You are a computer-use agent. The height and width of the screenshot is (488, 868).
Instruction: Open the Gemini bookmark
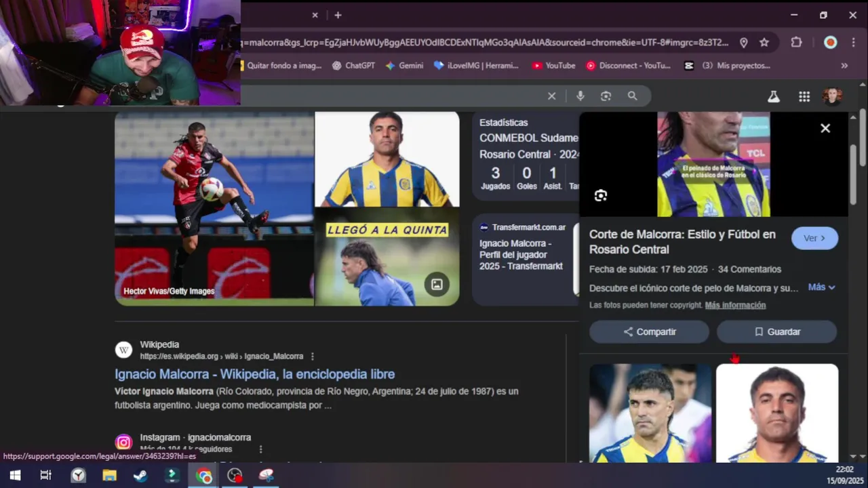click(404, 66)
